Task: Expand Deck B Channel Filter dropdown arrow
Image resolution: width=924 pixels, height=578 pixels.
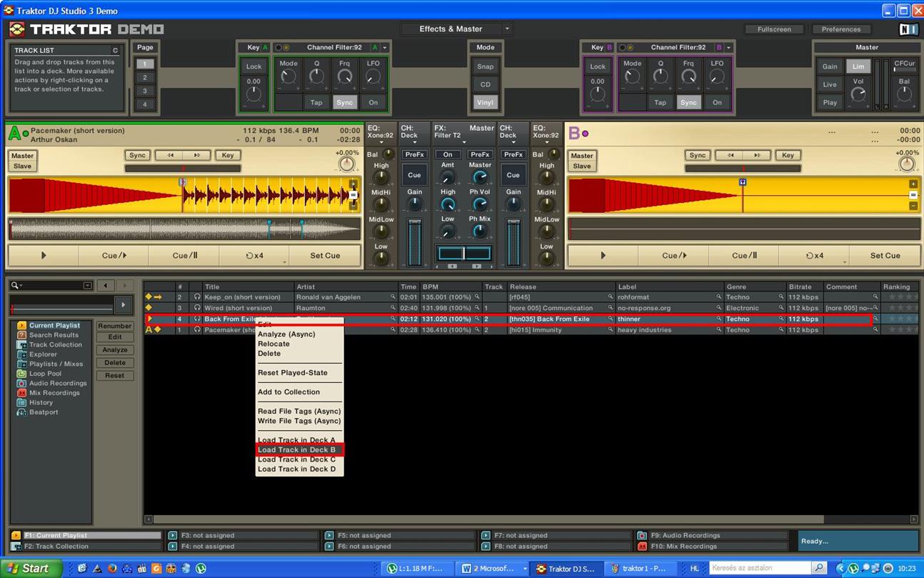Action: 728,48
